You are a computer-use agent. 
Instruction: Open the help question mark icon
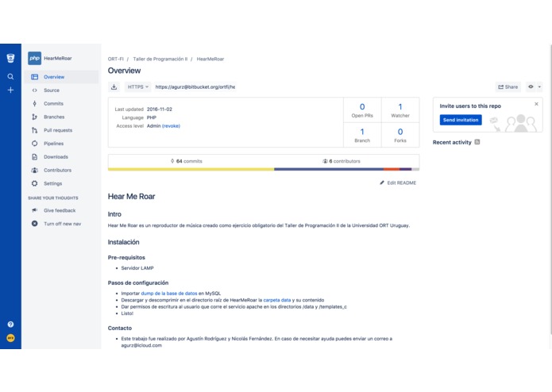point(10,324)
